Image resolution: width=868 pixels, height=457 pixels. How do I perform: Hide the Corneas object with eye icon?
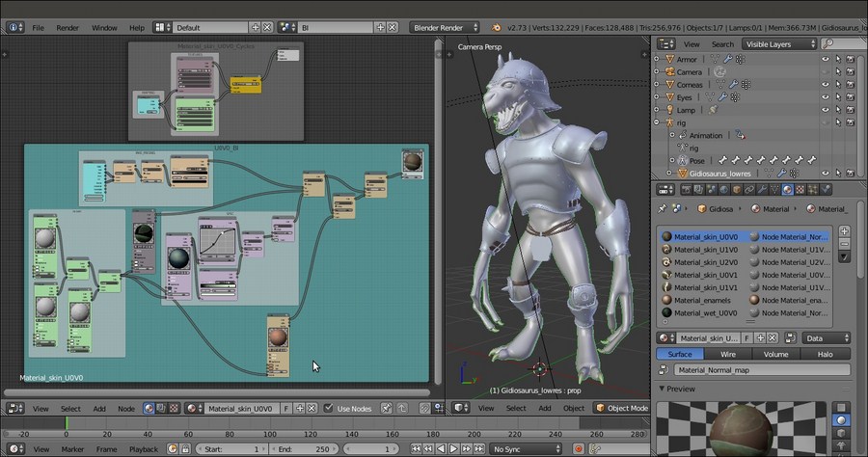(x=826, y=85)
